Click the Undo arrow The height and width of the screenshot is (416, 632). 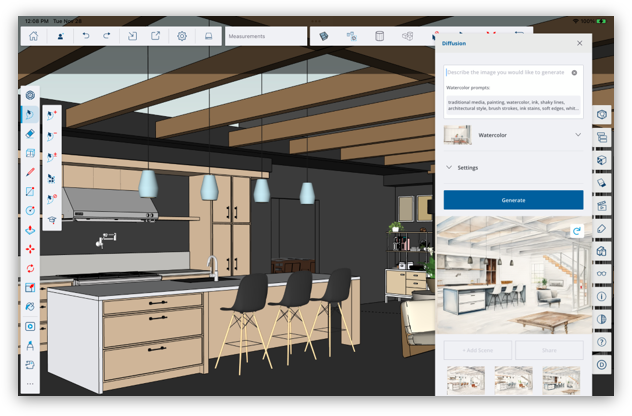(86, 36)
